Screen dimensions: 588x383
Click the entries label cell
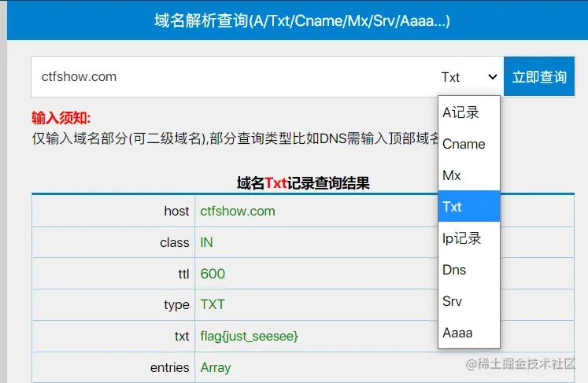(113, 367)
